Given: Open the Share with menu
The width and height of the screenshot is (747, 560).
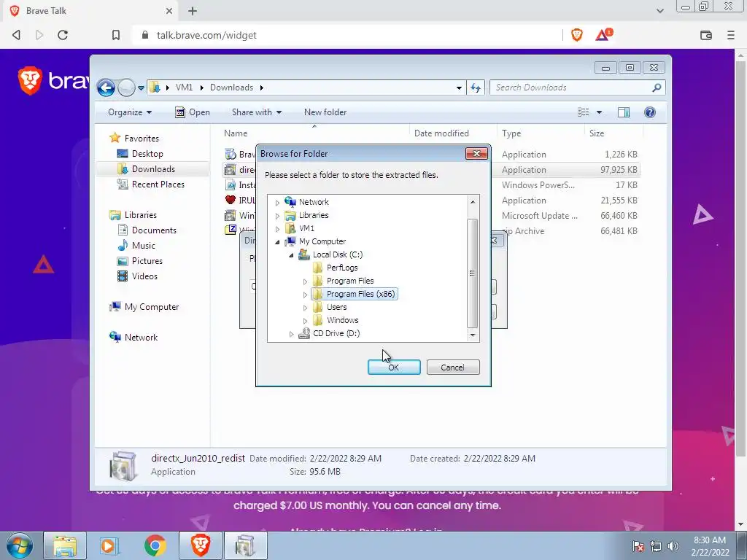Looking at the screenshot, I should [x=257, y=112].
